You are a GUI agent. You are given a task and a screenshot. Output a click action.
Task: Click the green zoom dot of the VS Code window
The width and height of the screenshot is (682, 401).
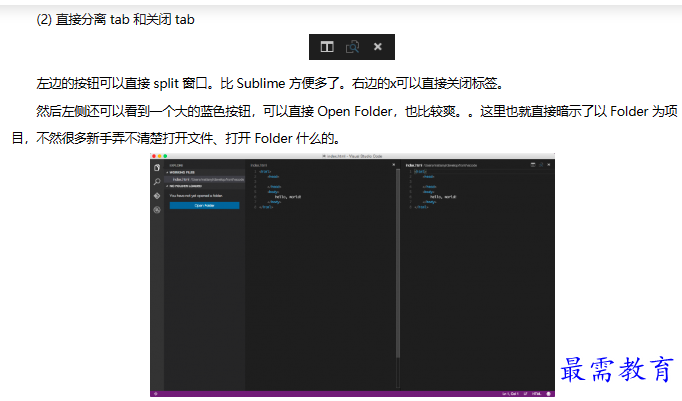pos(165,156)
